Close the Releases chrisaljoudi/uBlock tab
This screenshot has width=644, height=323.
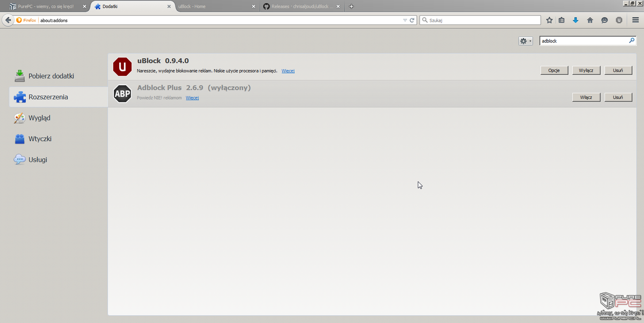(x=338, y=7)
